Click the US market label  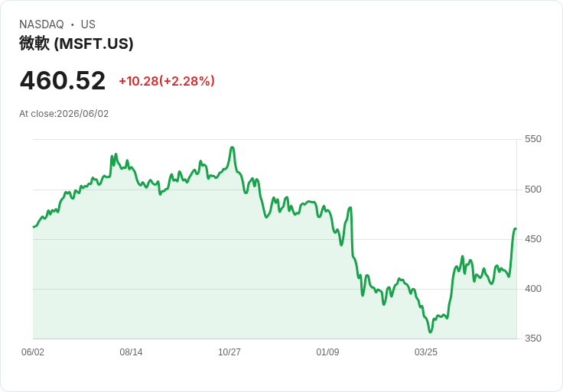88,24
